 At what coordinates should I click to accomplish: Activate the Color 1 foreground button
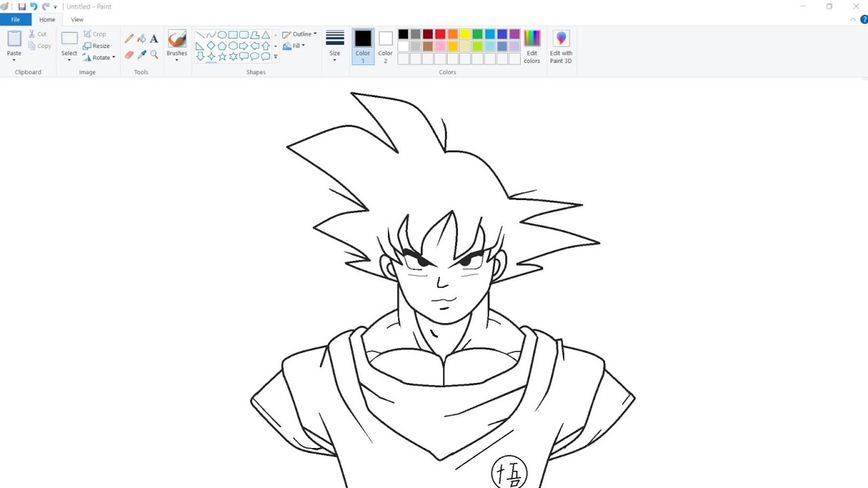363,46
